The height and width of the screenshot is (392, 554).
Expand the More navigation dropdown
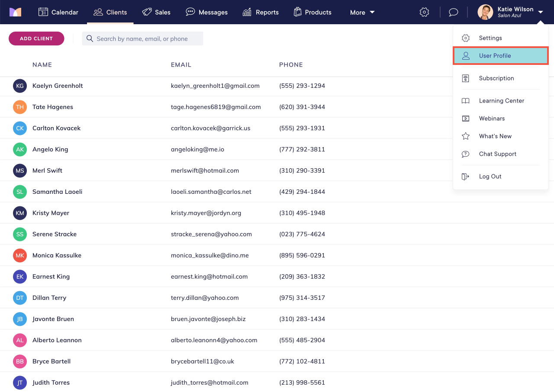pos(362,12)
